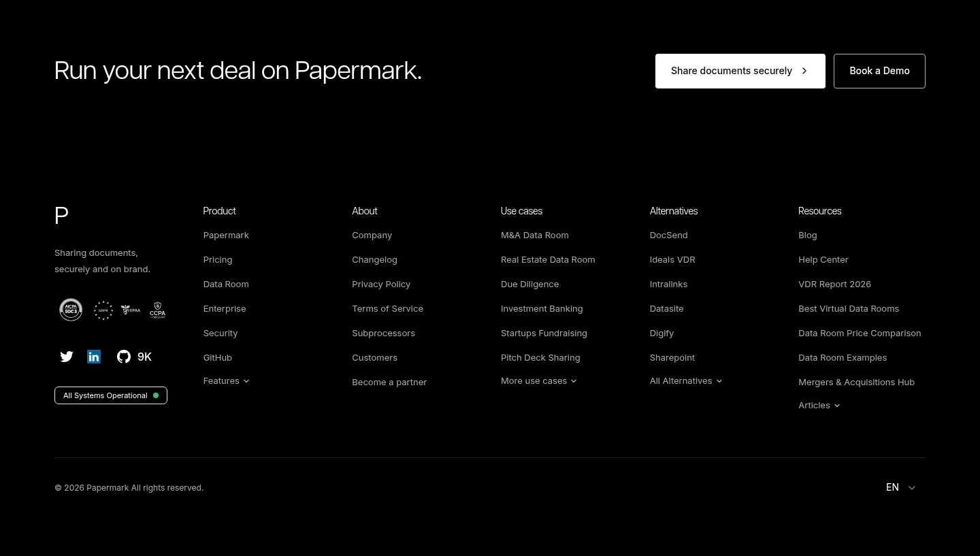
Task: Open the DocSend alternative page
Action: coord(668,235)
